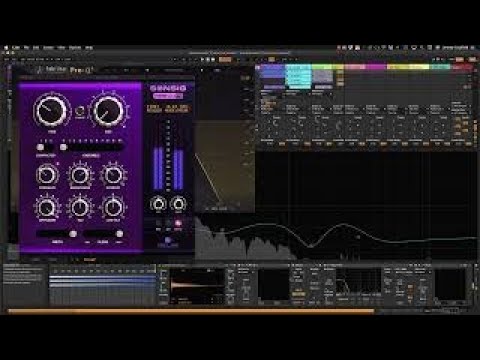Open the File menu

click(x=26, y=48)
